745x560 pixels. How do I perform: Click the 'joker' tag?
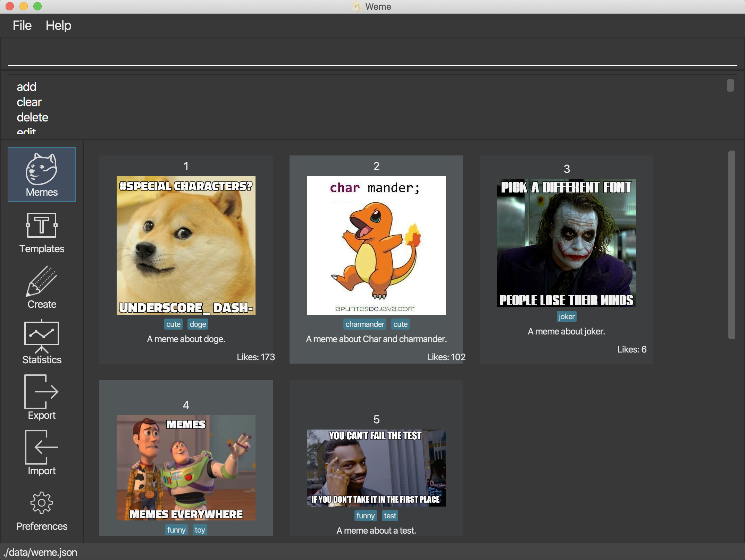pos(567,316)
